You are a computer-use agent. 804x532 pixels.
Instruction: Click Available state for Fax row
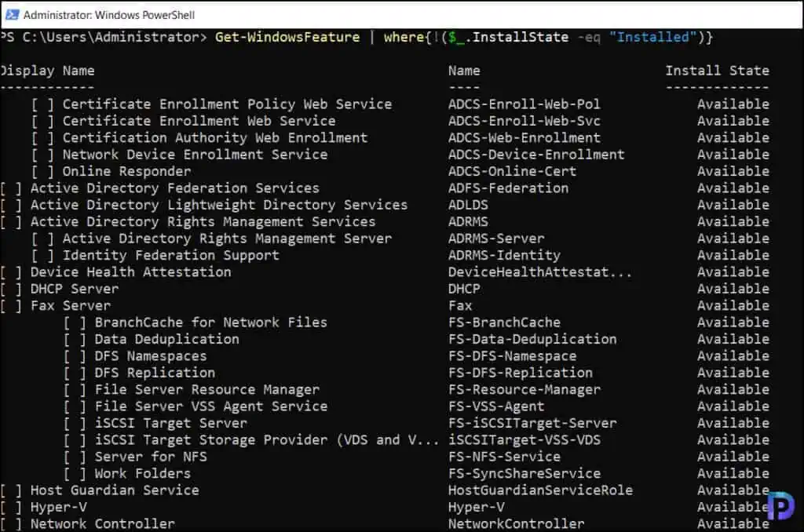pyautogui.click(x=733, y=305)
